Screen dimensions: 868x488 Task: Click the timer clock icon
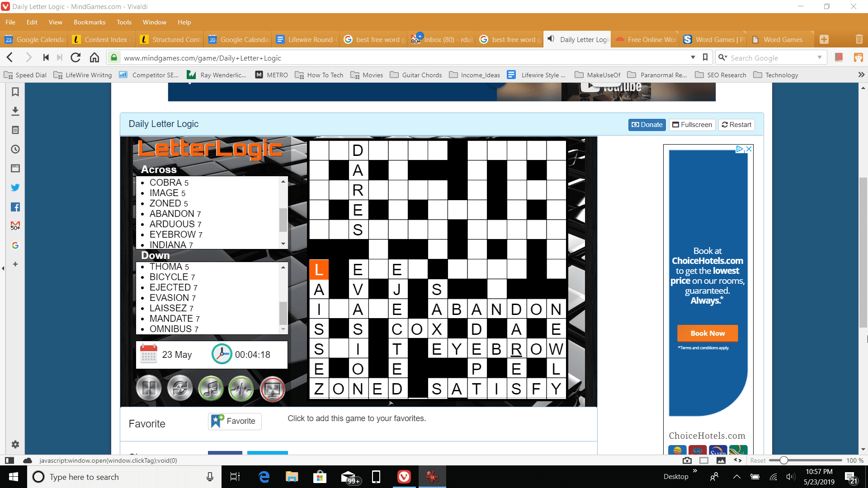pos(221,355)
